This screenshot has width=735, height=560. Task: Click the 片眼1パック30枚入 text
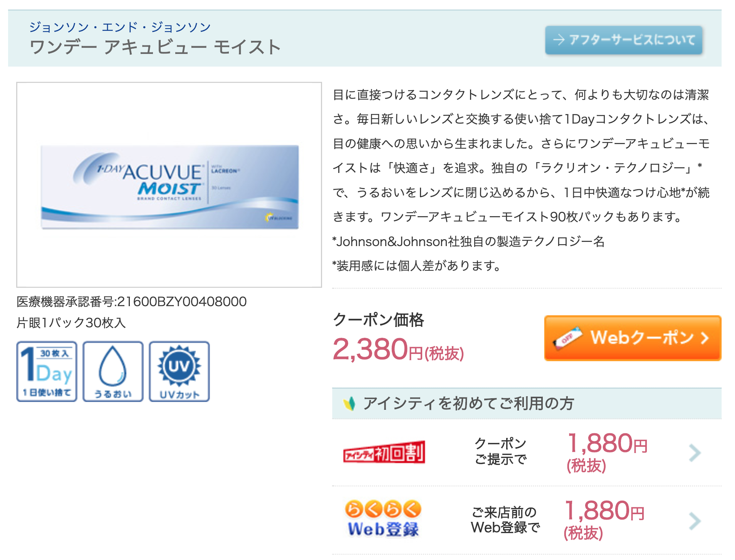(x=71, y=322)
